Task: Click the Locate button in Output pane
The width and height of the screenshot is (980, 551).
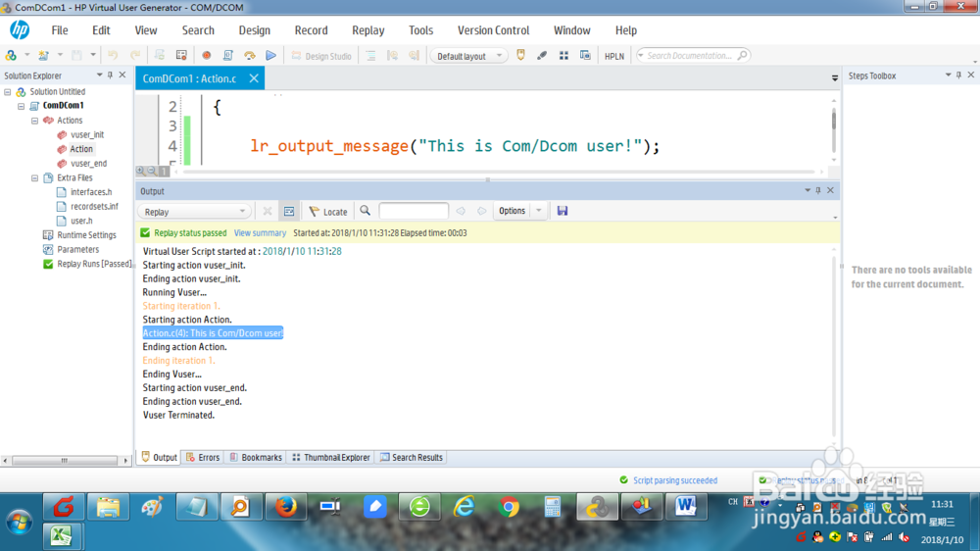Action: (328, 212)
